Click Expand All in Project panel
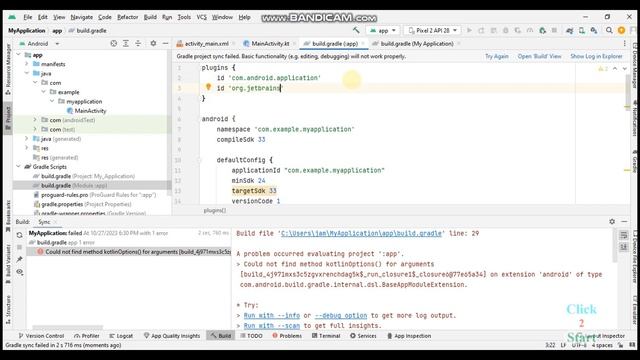 tap(126, 43)
